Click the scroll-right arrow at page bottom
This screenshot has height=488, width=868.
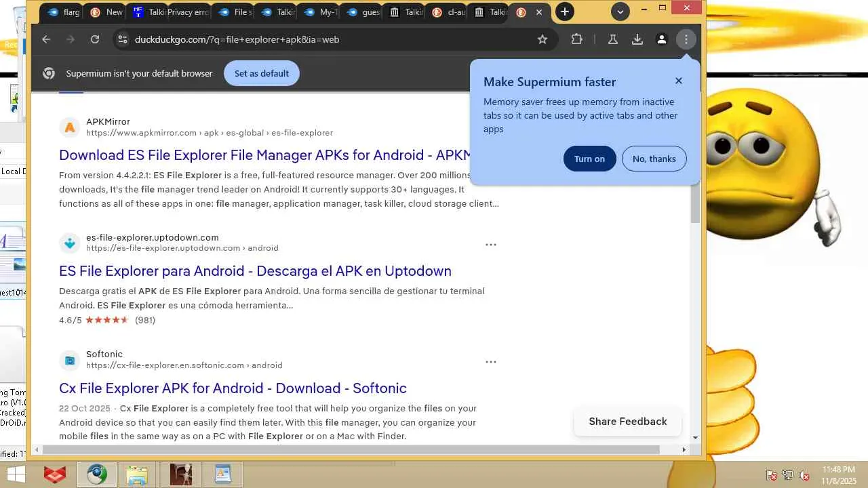[684, 449]
